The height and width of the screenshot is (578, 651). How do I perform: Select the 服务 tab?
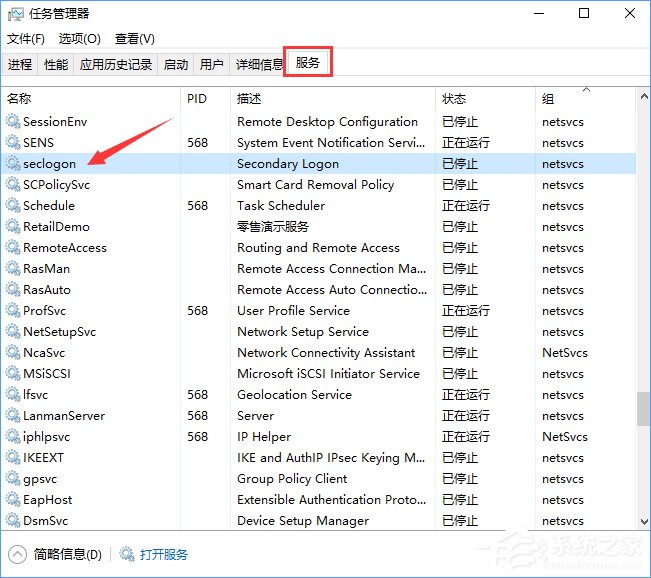(x=308, y=62)
